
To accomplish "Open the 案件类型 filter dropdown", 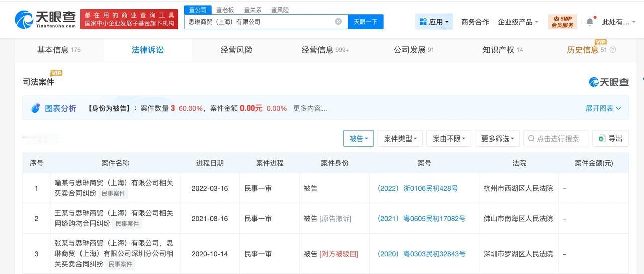I will [400, 139].
